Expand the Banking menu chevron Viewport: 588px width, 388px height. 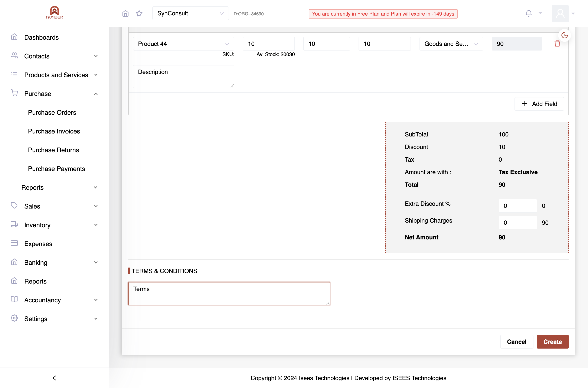96,263
